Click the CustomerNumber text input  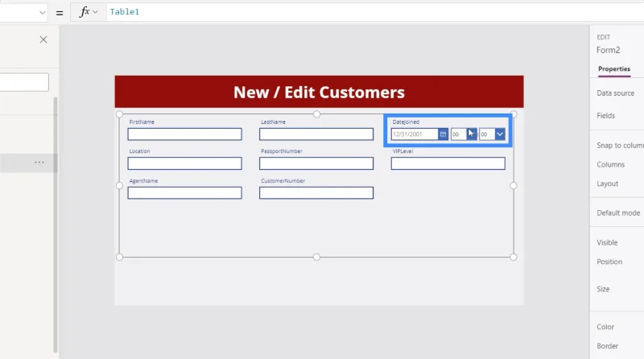click(316, 193)
